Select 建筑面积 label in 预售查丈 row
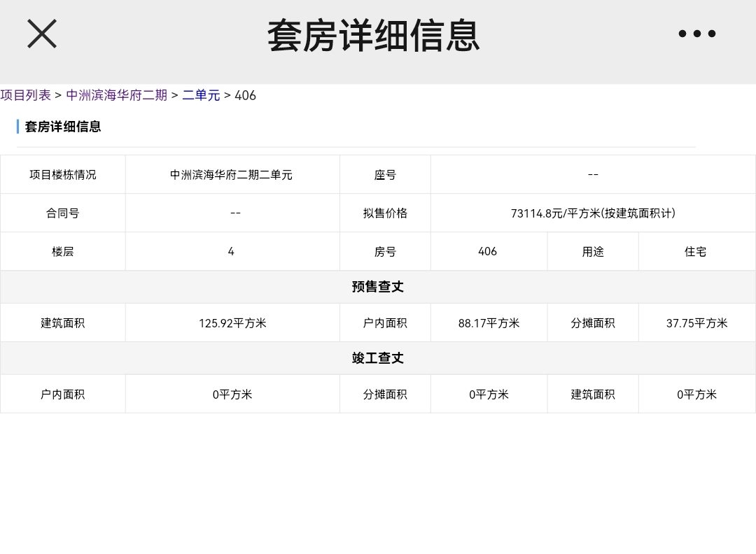This screenshot has width=756, height=554. click(63, 322)
